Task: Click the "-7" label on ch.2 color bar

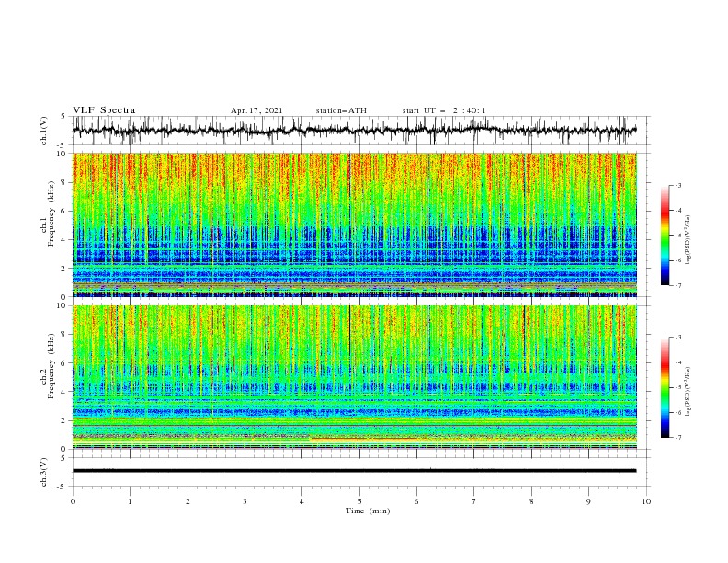Action: pyautogui.click(x=678, y=438)
